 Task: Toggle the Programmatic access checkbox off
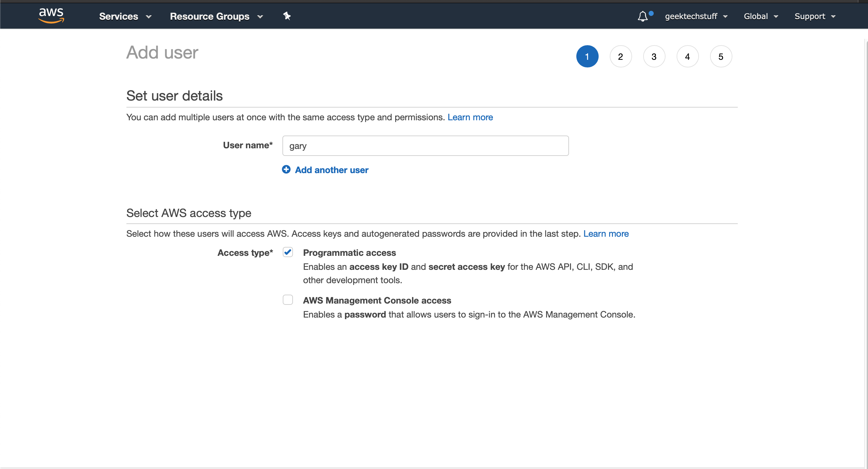(x=288, y=252)
